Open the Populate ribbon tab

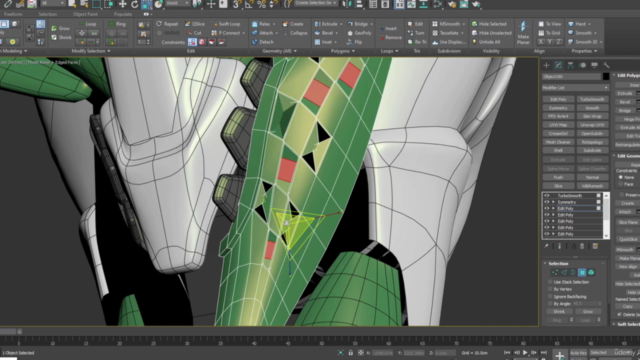click(122, 14)
